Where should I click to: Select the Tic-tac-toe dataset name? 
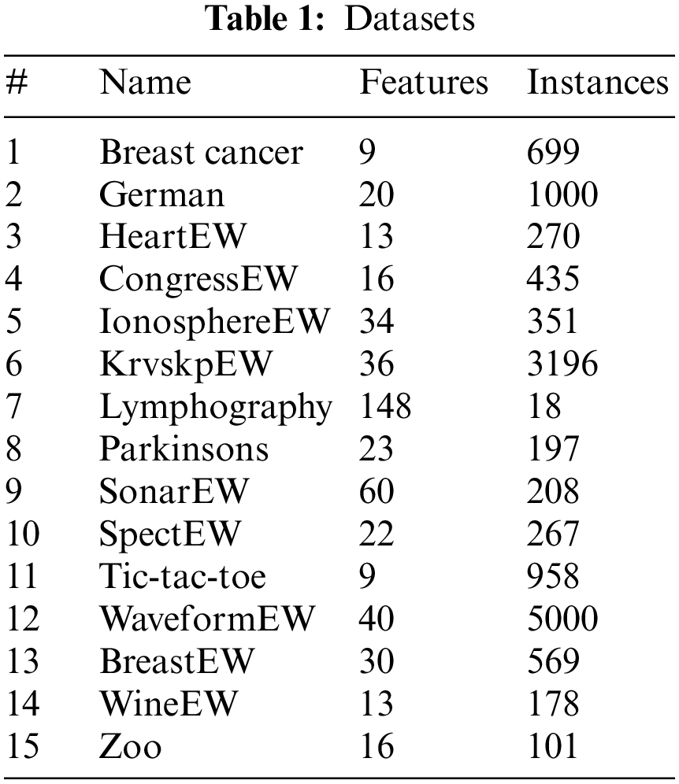click(183, 577)
